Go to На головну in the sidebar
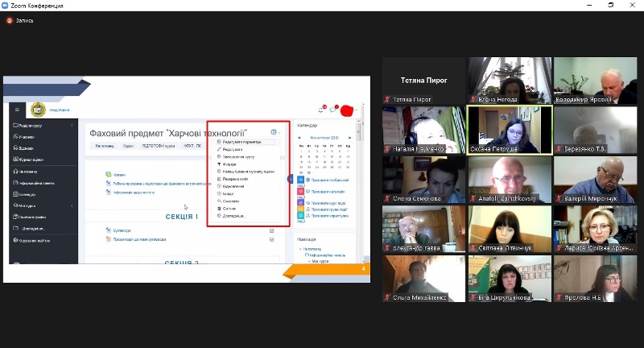The height and width of the screenshot is (348, 644). pos(26,172)
